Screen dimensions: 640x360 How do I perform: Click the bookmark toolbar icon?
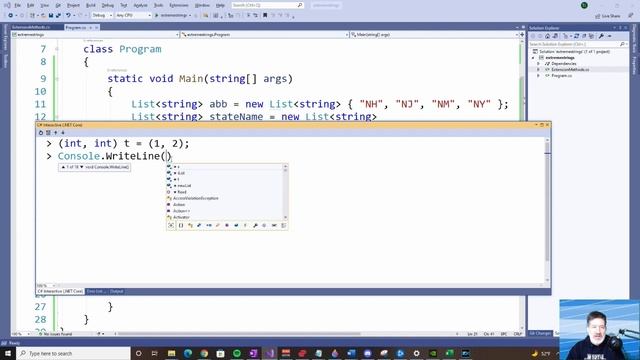[265, 15]
